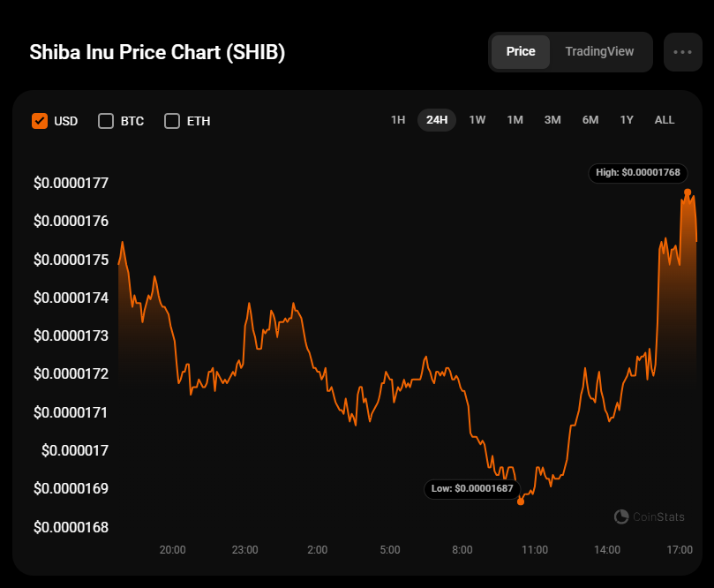Switch to the TradingView tab
Screen dimensions: 714x588
(599, 51)
